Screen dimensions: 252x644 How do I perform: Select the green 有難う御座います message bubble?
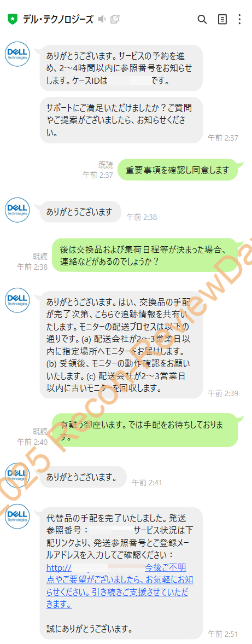[144, 430]
